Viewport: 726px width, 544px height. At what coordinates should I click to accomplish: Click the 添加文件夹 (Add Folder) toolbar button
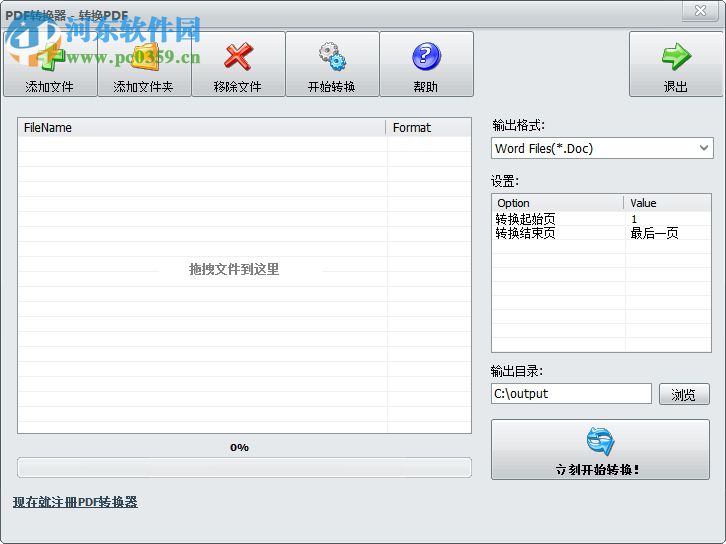(x=144, y=64)
